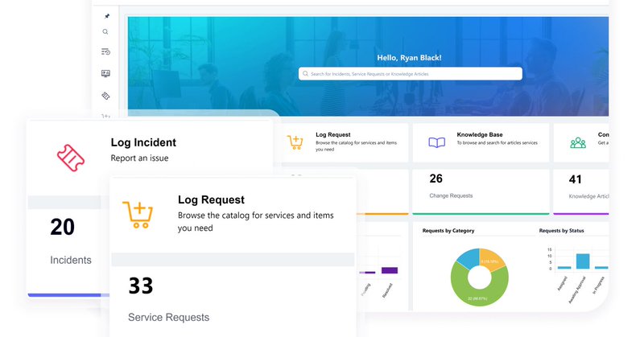The height and width of the screenshot is (337, 644).
Task: Click the 'Service Requests' label
Action: coord(168,318)
